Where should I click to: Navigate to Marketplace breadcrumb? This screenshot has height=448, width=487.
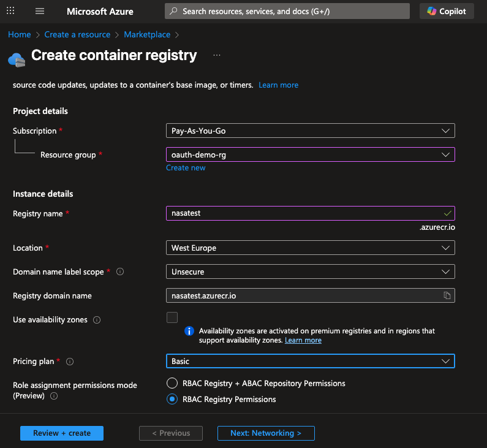(148, 35)
